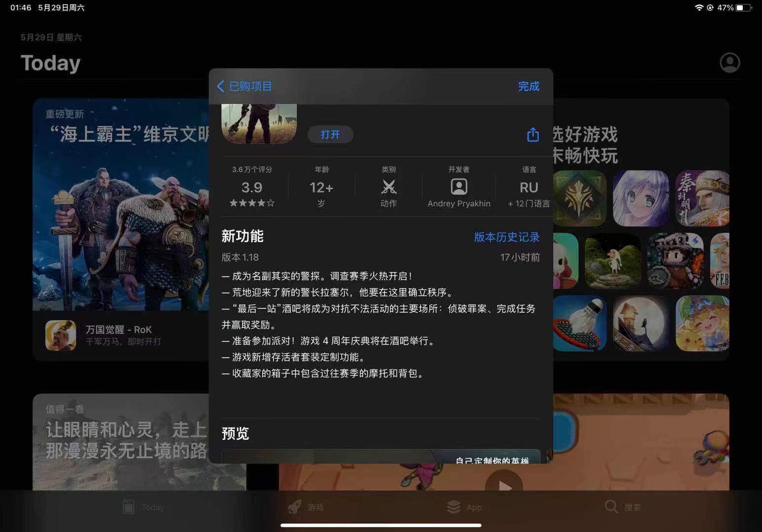Image resolution: width=762 pixels, height=532 pixels.
Task: Play the video in bottom card
Action: 504,485
